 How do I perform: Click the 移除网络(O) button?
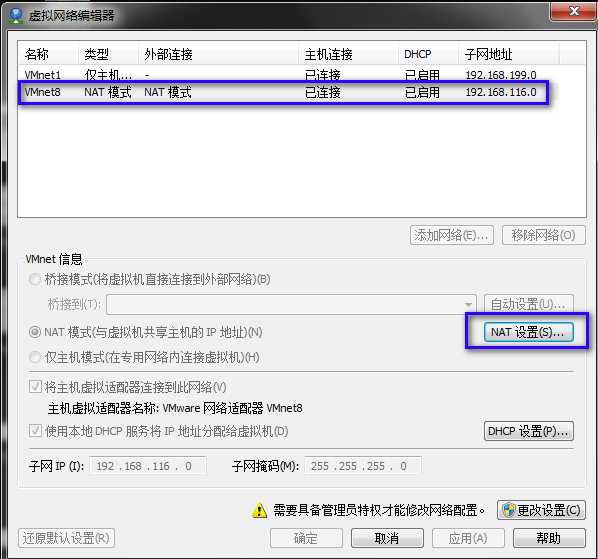click(543, 235)
